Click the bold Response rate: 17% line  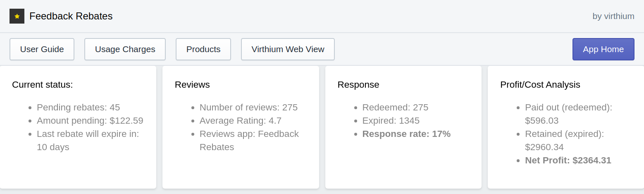pyautogui.click(x=406, y=134)
